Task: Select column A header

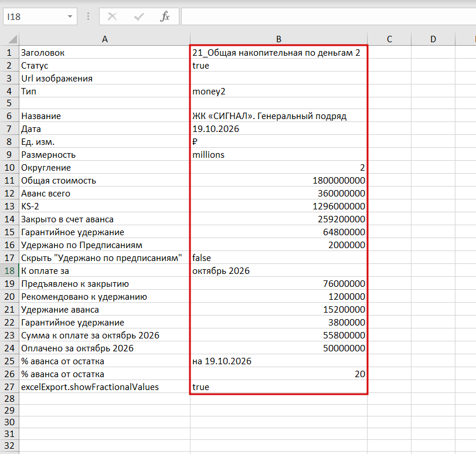Action: (105, 39)
